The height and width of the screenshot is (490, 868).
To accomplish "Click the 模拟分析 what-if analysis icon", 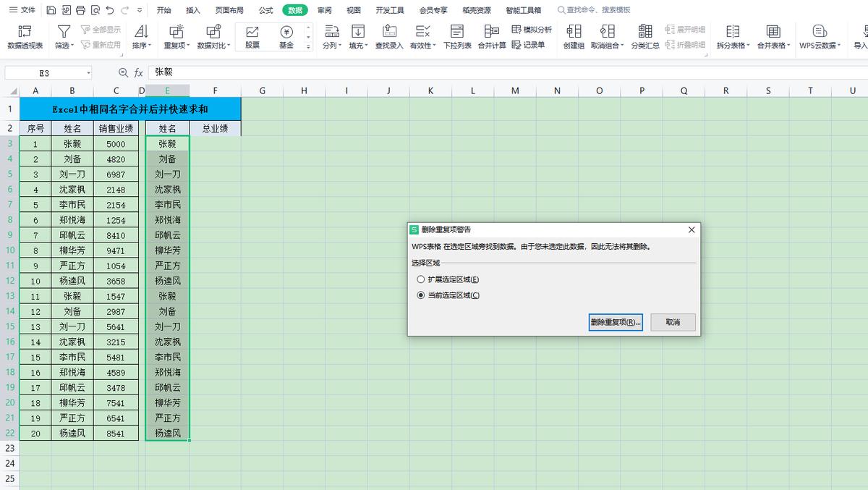I will coord(530,28).
